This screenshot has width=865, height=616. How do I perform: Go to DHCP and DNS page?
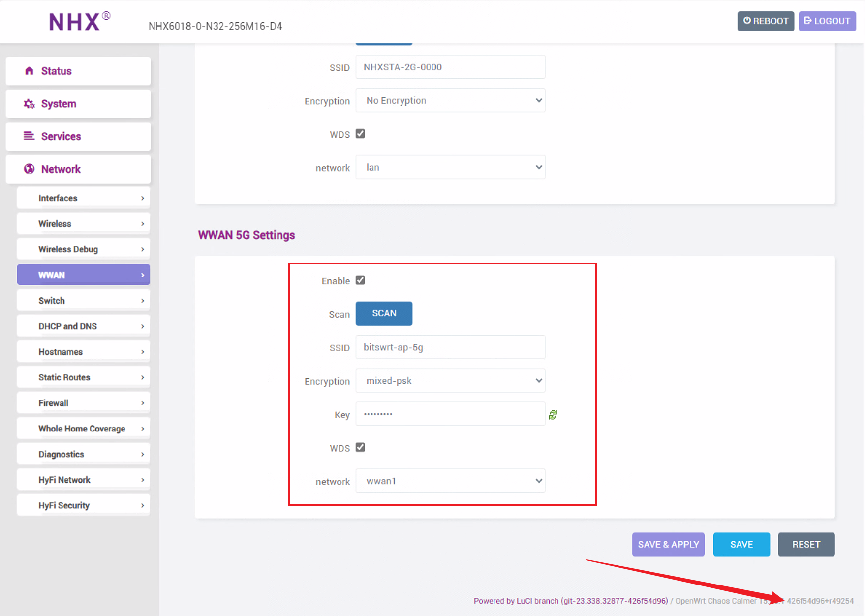pyautogui.click(x=83, y=326)
